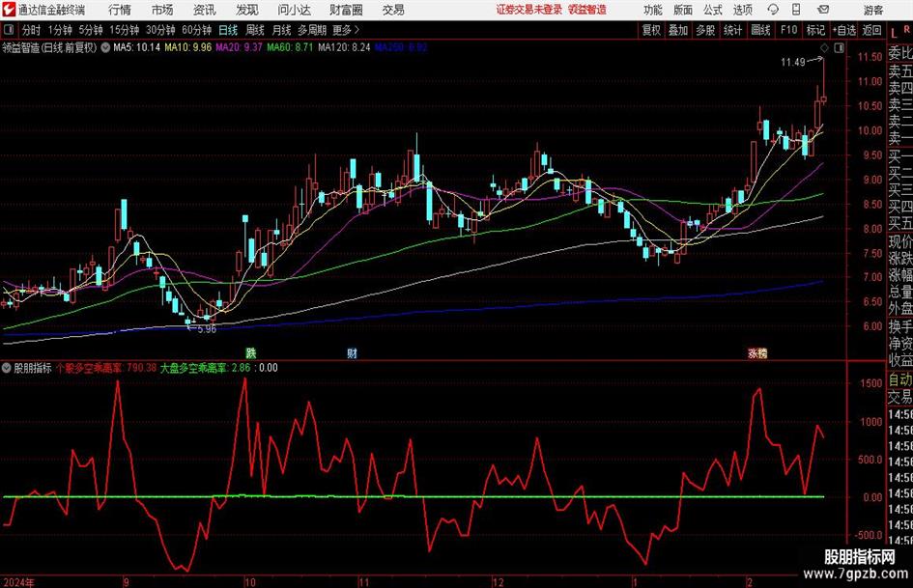
Task: Click the 复权 toolbar button
Action: point(651,30)
